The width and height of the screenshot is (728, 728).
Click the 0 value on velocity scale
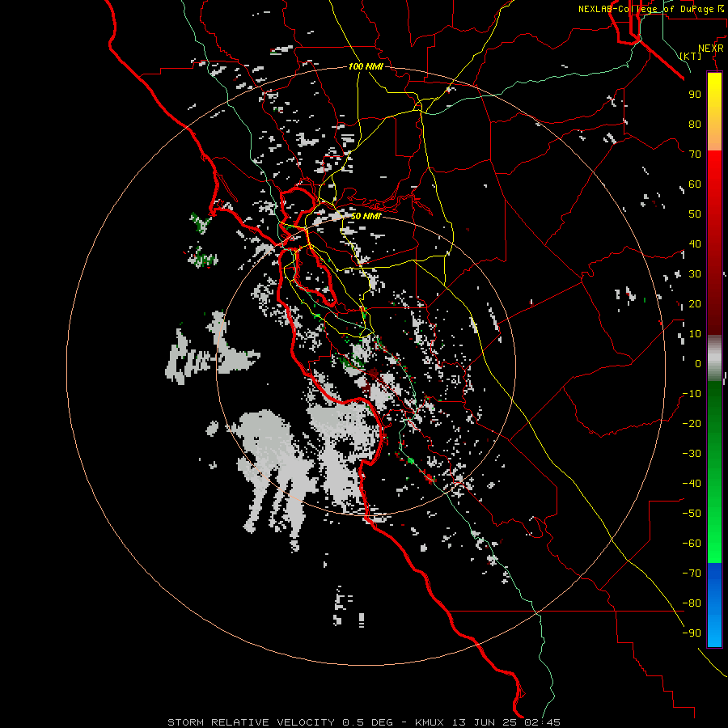point(698,363)
